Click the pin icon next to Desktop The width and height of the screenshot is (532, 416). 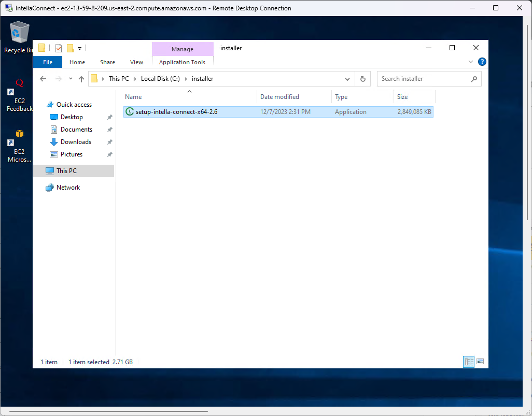click(x=109, y=117)
